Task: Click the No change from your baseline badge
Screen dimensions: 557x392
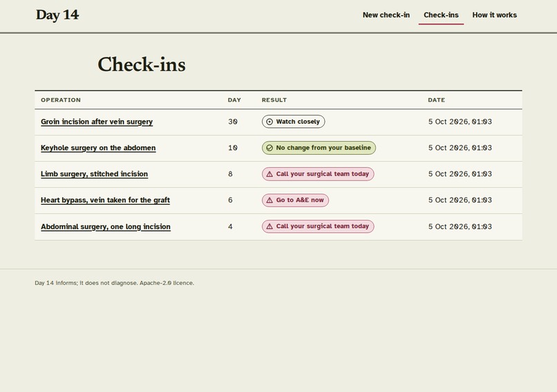Action: click(x=319, y=148)
